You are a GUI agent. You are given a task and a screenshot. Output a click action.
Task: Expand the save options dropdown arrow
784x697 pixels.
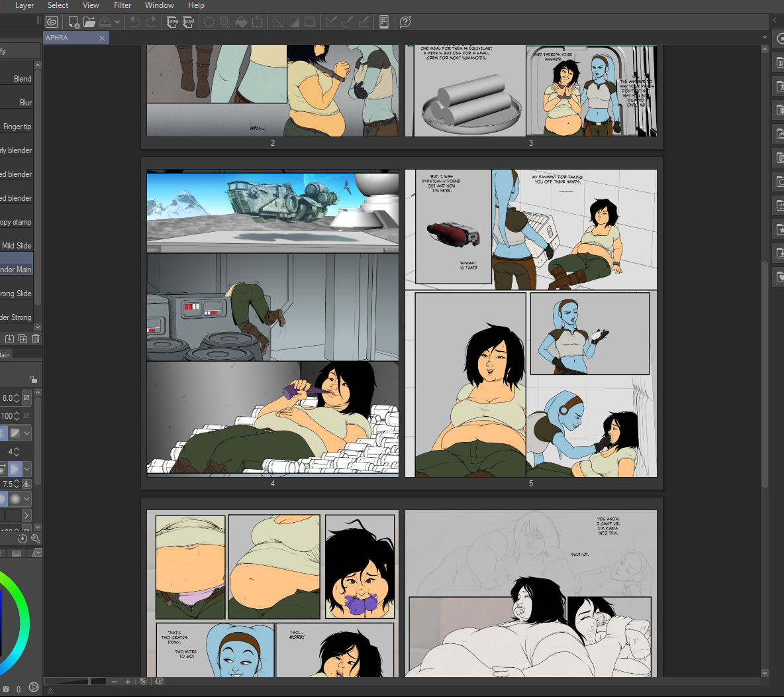(117, 22)
